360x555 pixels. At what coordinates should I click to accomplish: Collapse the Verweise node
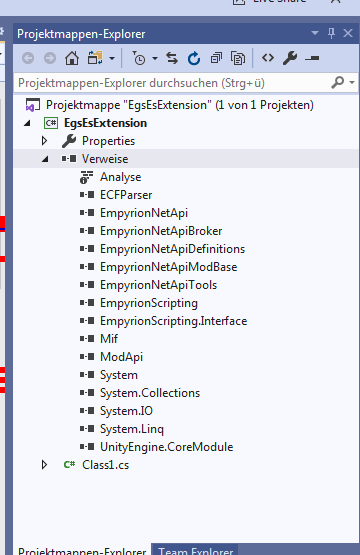tap(45, 159)
